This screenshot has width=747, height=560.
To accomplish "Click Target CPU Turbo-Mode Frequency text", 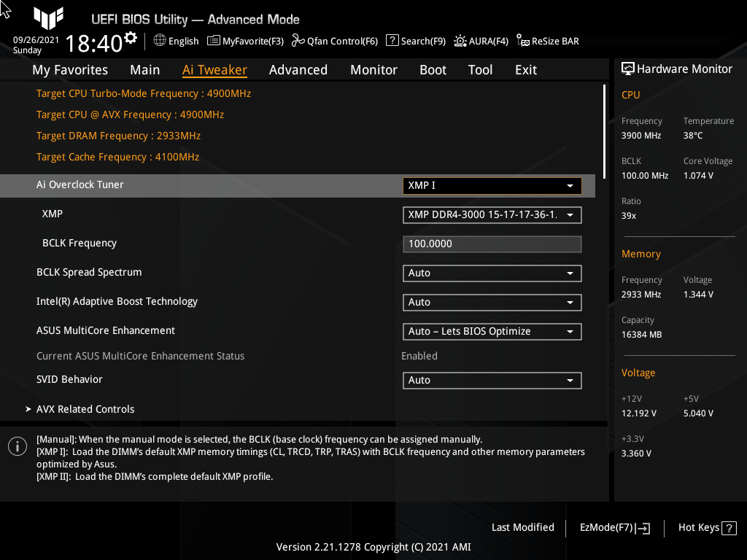I will [x=144, y=94].
